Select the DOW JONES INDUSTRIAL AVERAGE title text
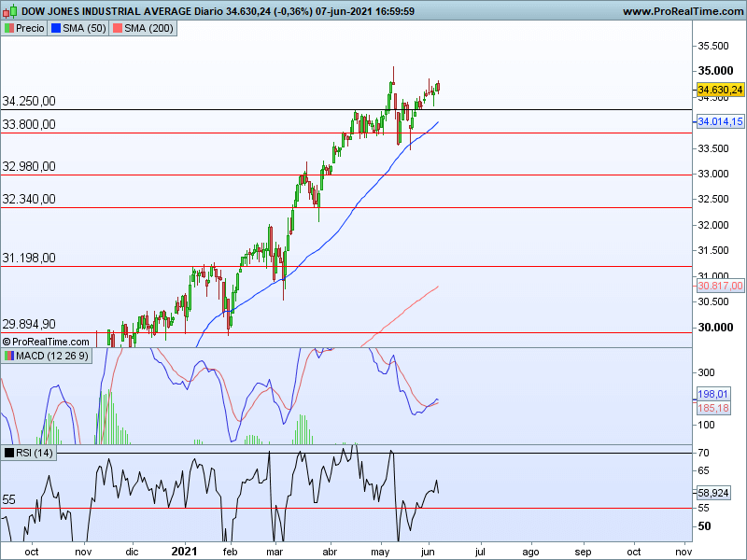Screen dimensions: 747x560 coord(106,11)
